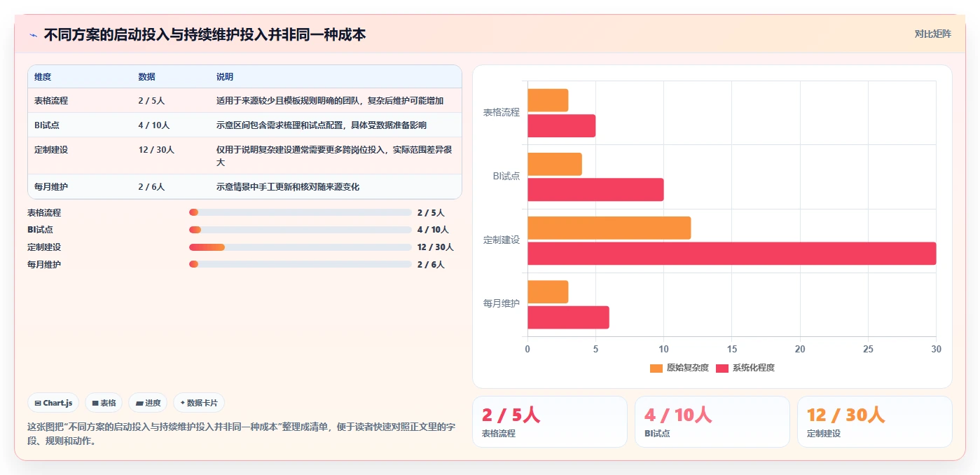
Task: Select the 定制建设 cell in the table
Action: pyautogui.click(x=51, y=150)
